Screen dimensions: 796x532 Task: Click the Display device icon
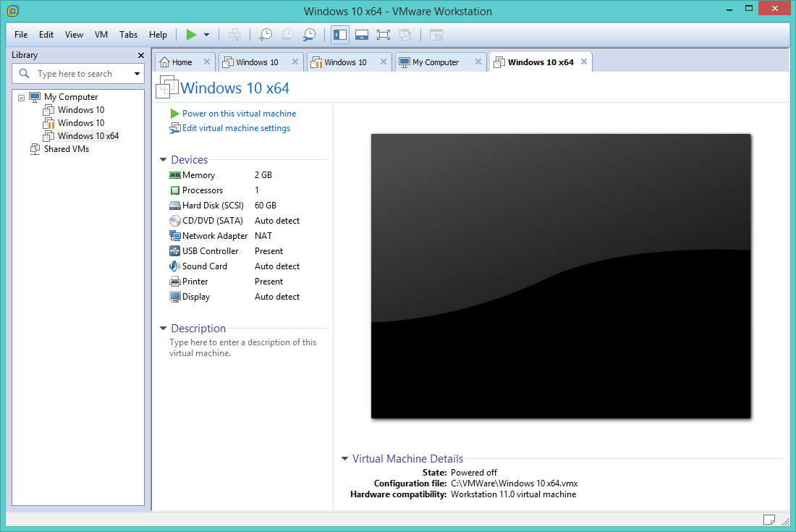point(174,297)
